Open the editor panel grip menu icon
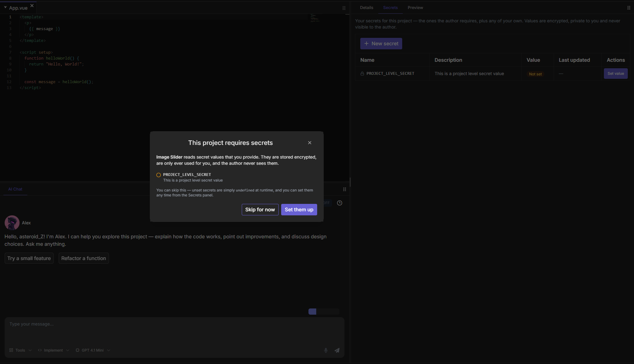 coord(344,8)
